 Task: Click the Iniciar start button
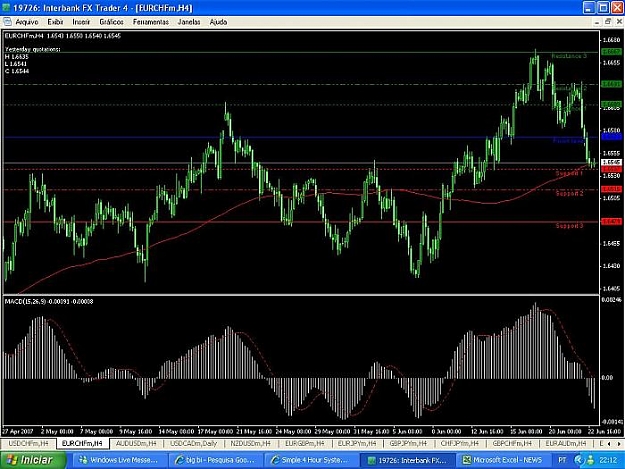[x=33, y=460]
